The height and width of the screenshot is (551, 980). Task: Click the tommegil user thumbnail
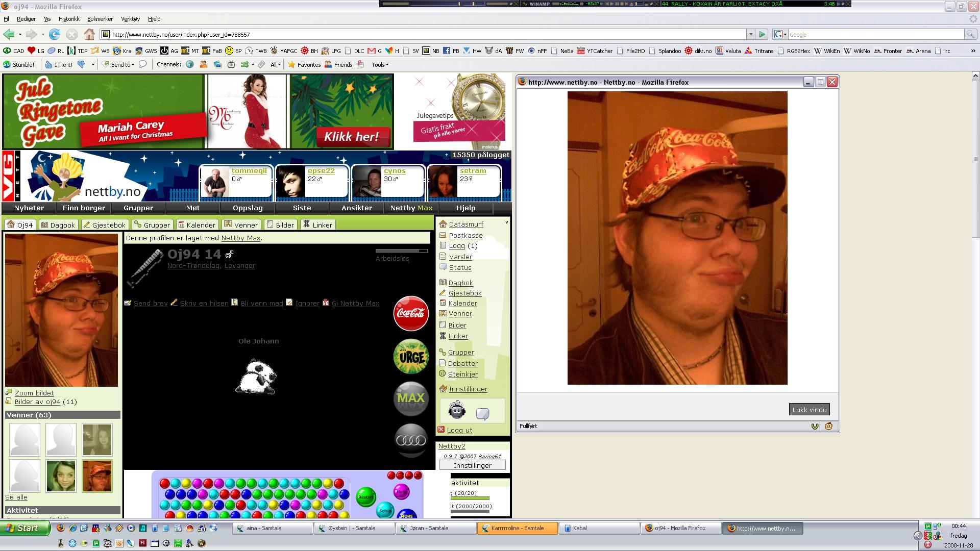(215, 182)
